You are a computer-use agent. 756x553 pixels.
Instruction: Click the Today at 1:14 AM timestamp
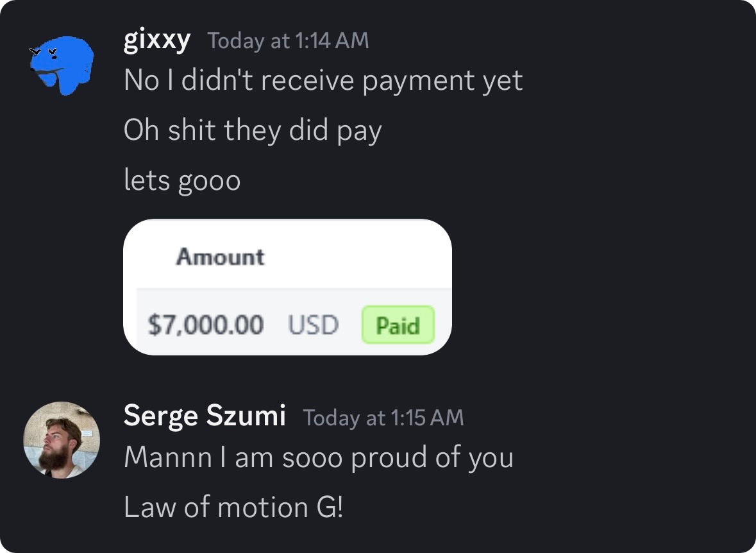pos(288,41)
